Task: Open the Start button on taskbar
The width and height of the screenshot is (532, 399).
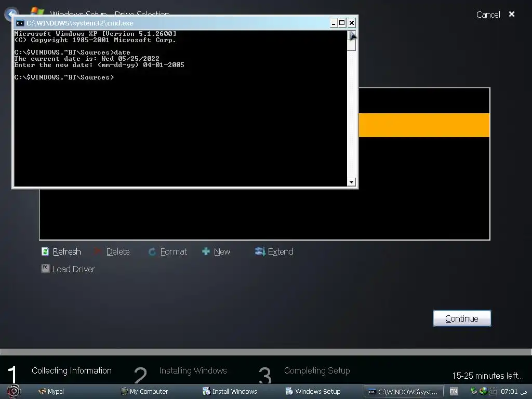Action: pyautogui.click(x=14, y=392)
